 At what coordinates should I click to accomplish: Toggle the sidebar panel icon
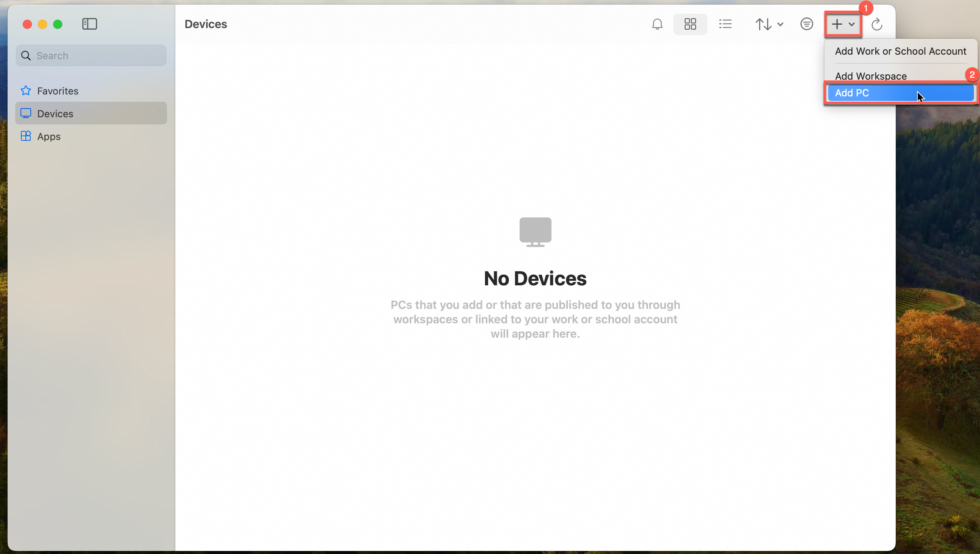tap(90, 24)
